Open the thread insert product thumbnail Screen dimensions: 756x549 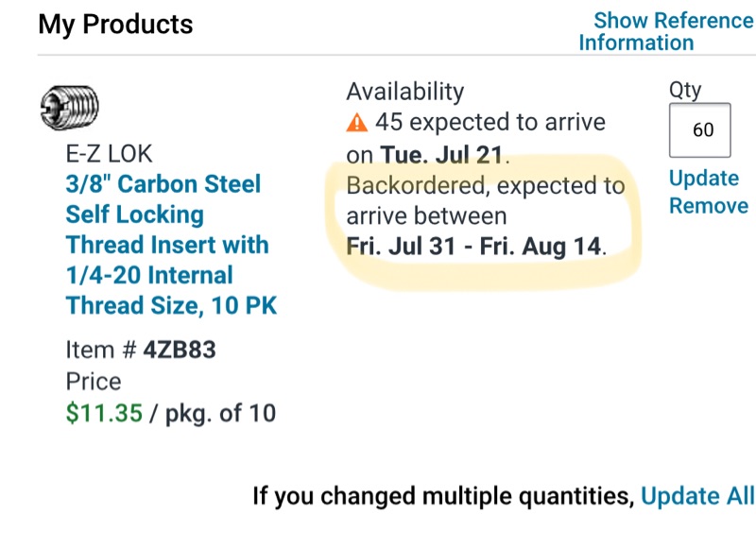tap(70, 108)
